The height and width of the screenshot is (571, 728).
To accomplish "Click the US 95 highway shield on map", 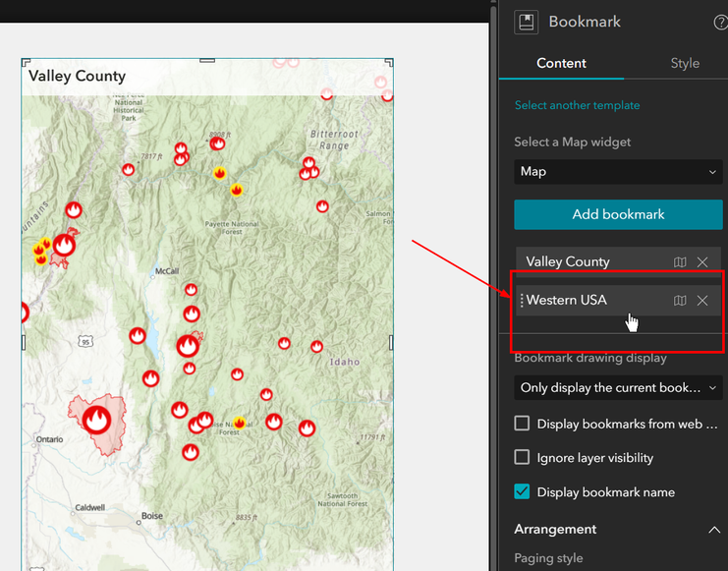I will pos(84,342).
